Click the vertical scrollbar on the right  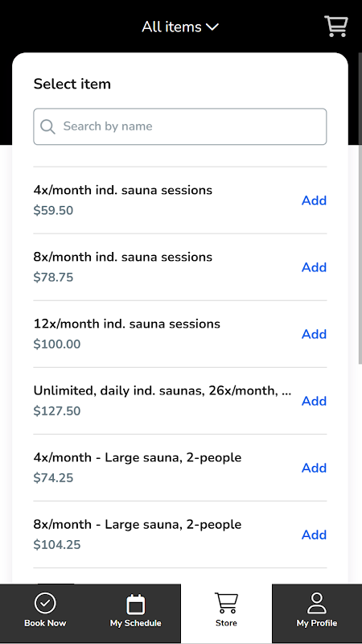pos(360,208)
